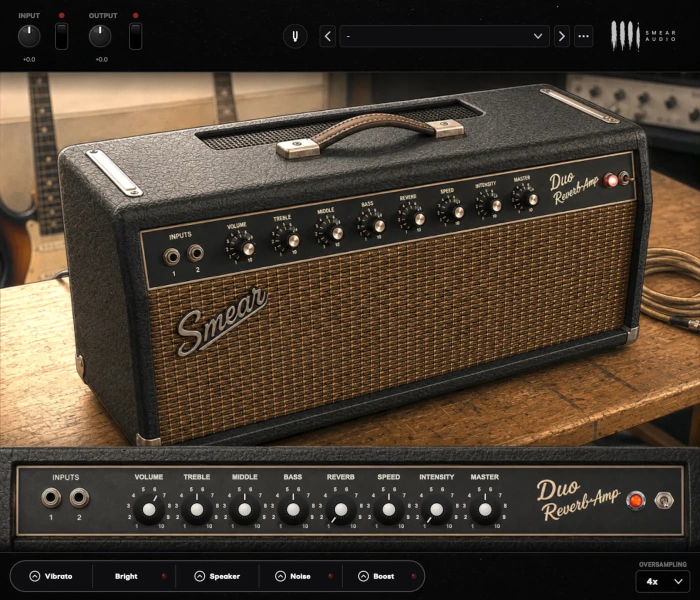
Task: Open the three-dots more options menu
Action: coord(583,36)
